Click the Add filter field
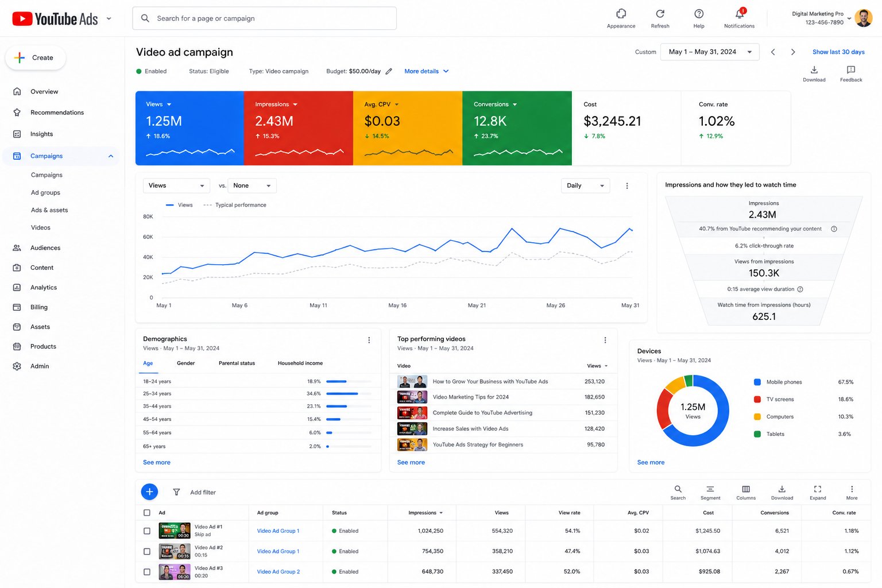This screenshot has width=882, height=588. click(x=203, y=492)
